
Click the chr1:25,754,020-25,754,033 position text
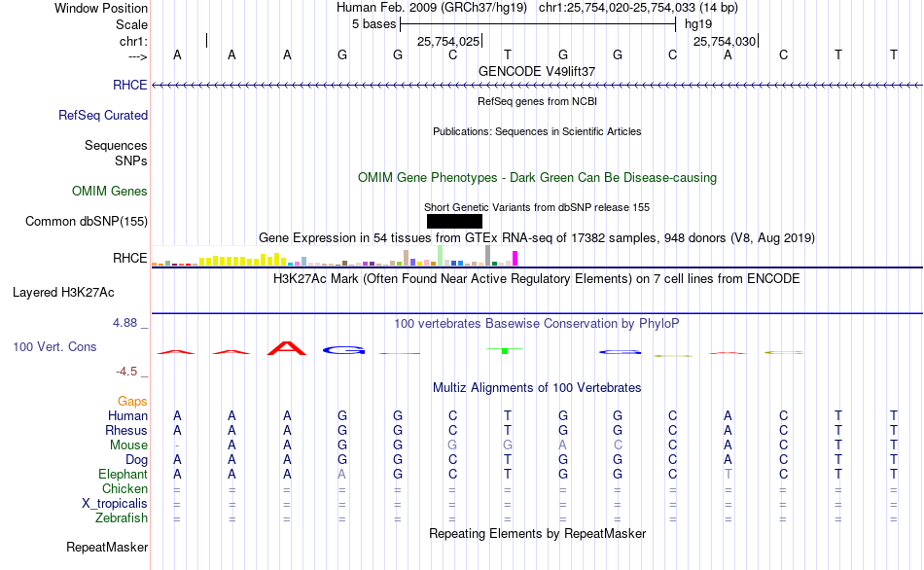coord(638,8)
